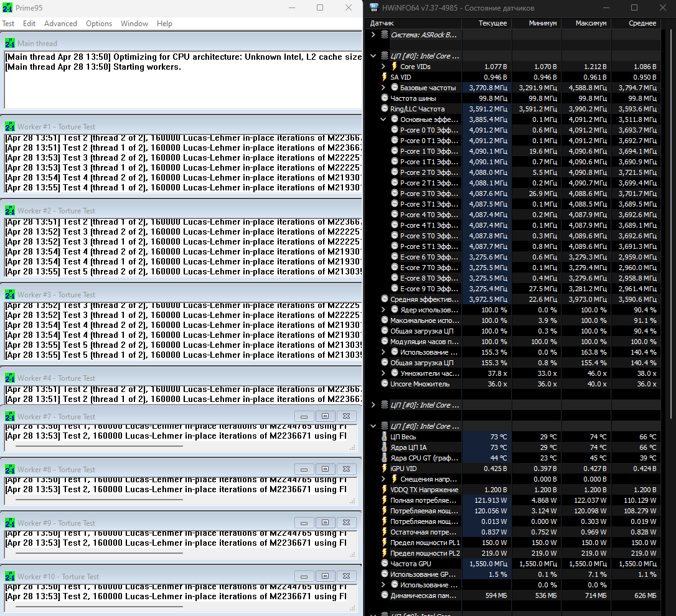Click the Main thread window icon
This screenshot has height=616, width=676.
pos(10,43)
